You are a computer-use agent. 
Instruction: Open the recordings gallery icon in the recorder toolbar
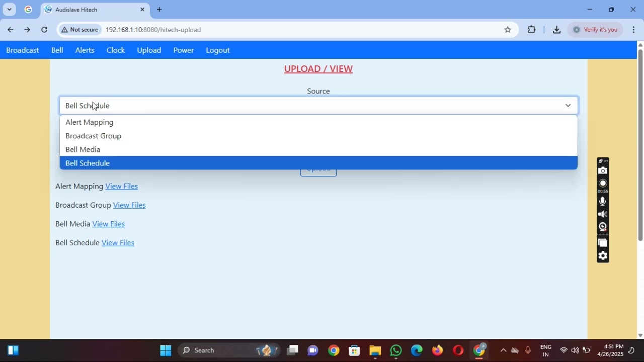point(603,243)
